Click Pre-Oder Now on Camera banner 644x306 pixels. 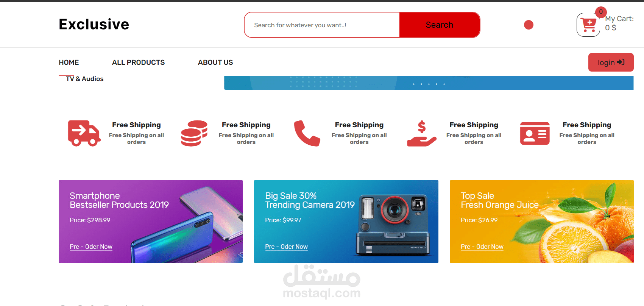click(287, 247)
